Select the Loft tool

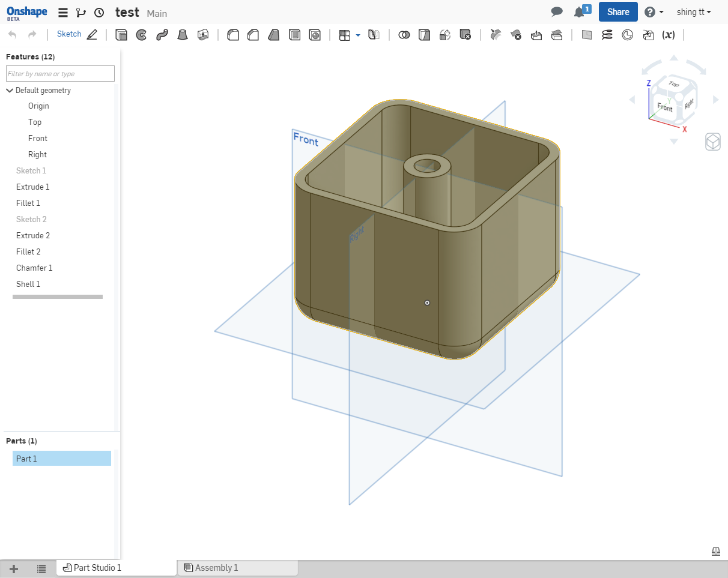[182, 35]
